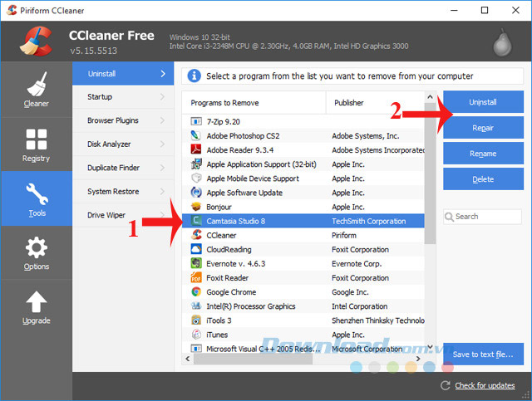Click the Apple Software Update icon
This screenshot has width=532, height=401.
(196, 193)
